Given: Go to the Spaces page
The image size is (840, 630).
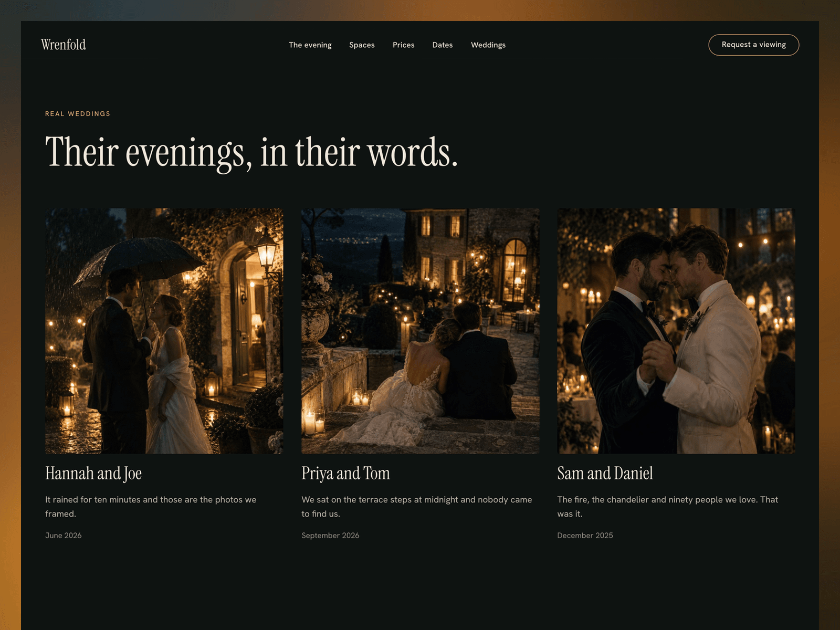Looking at the screenshot, I should (x=362, y=45).
